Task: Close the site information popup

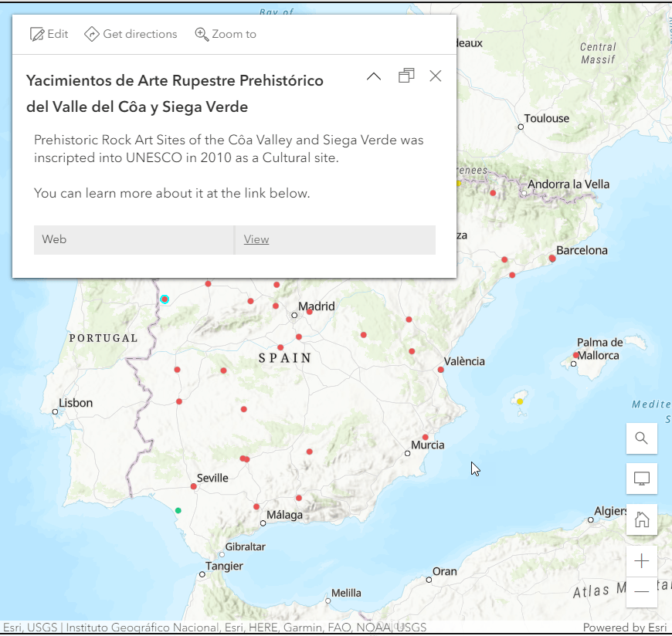Action: 436,76
